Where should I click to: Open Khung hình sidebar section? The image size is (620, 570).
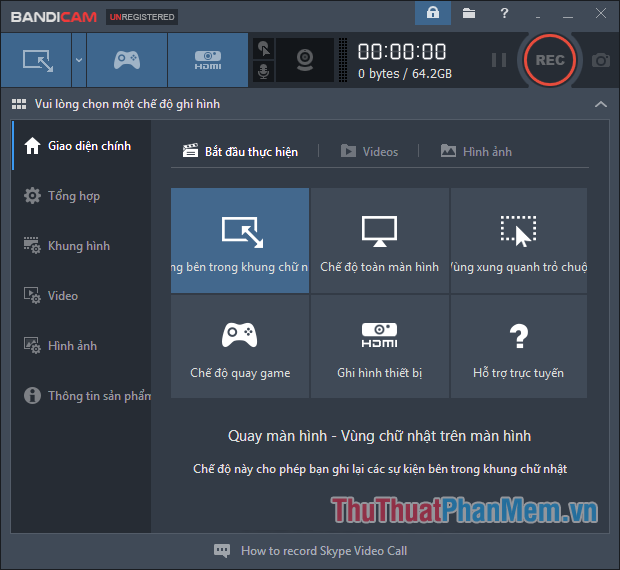(81, 245)
